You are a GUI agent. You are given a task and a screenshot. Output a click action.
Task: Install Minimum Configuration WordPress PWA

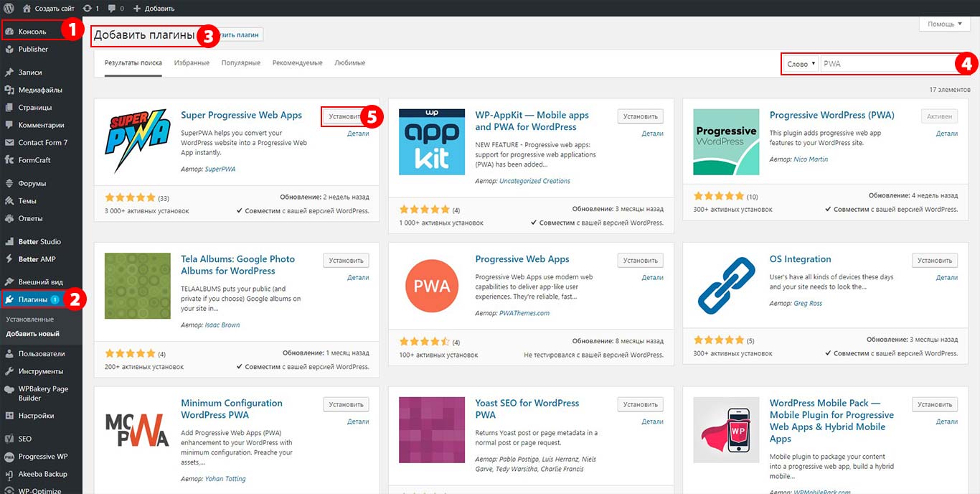click(x=346, y=405)
